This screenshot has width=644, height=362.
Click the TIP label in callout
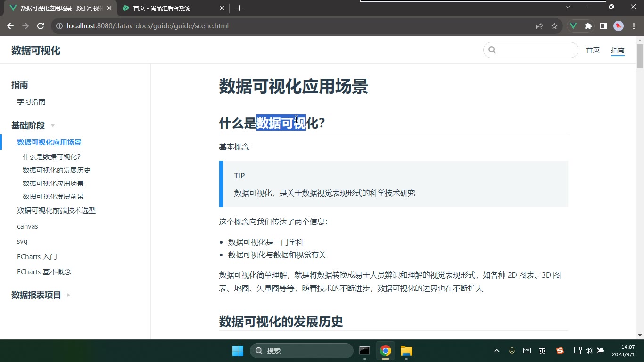click(239, 176)
